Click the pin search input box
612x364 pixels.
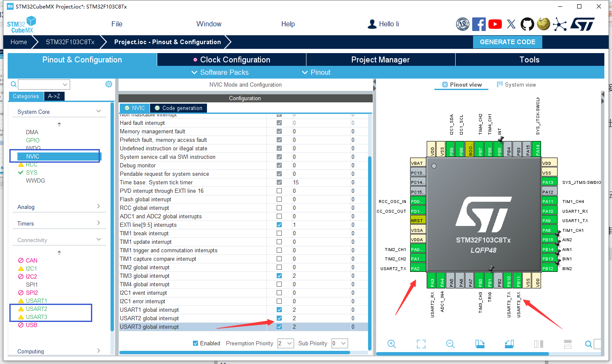point(598,344)
